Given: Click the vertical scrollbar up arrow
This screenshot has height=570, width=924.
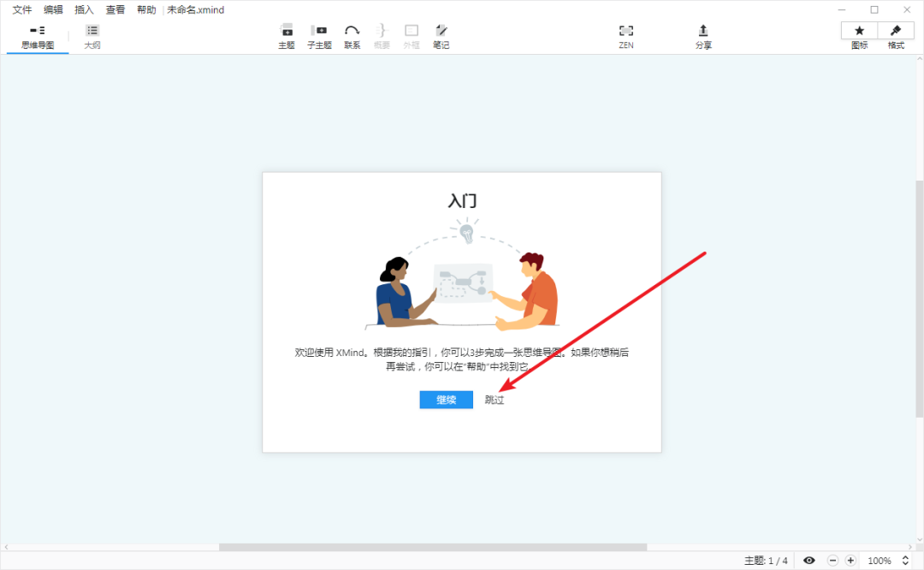Looking at the screenshot, I should [x=919, y=59].
